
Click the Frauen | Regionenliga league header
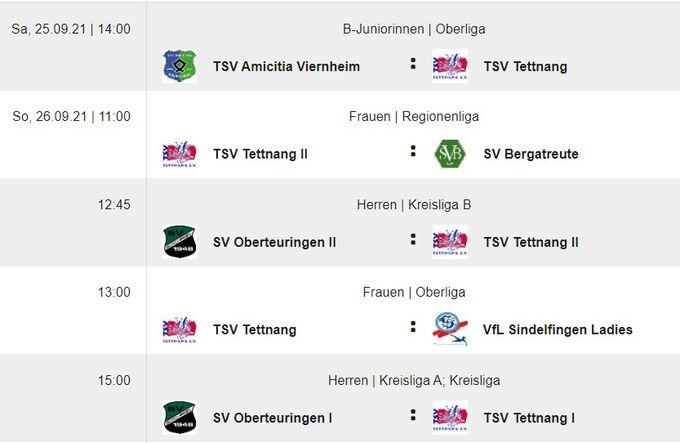(414, 117)
